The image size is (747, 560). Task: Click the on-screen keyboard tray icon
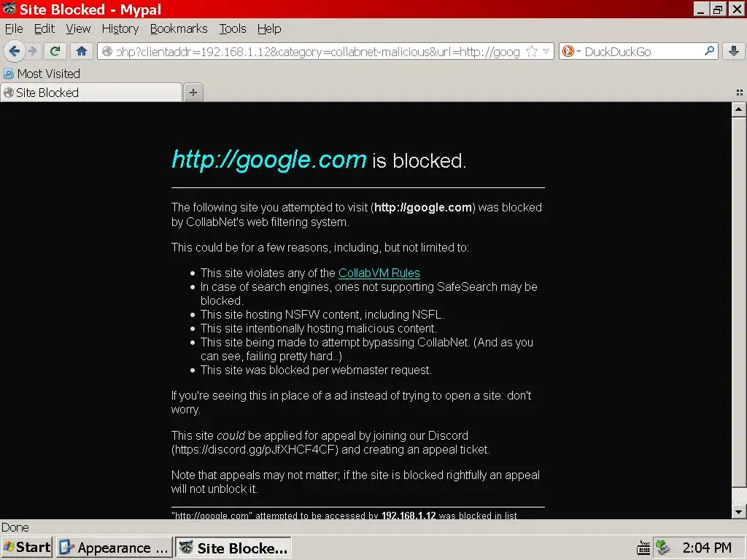click(x=643, y=548)
